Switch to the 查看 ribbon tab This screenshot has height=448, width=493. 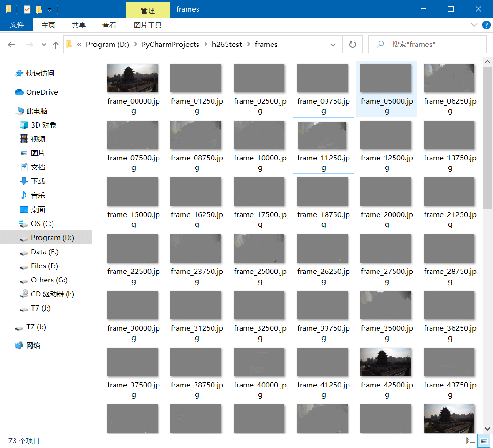pyautogui.click(x=109, y=25)
